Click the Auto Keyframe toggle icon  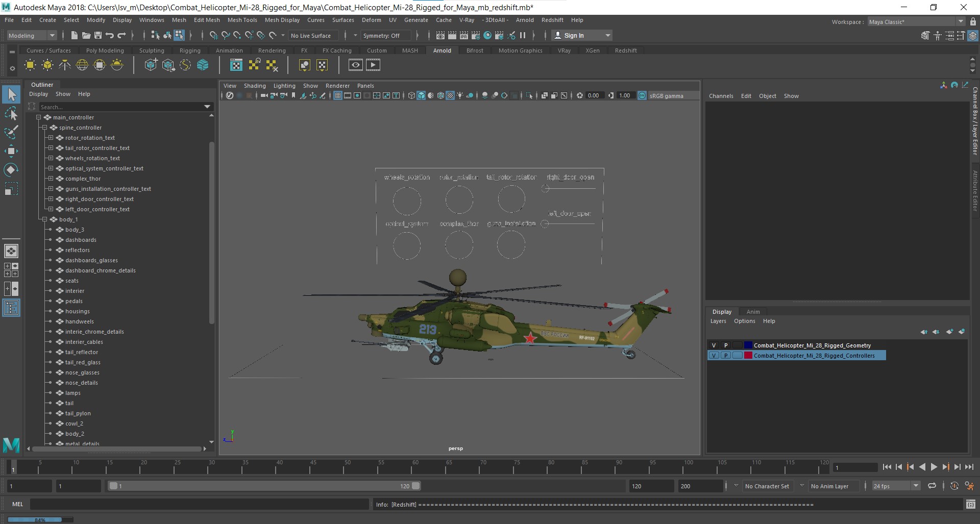(x=954, y=486)
